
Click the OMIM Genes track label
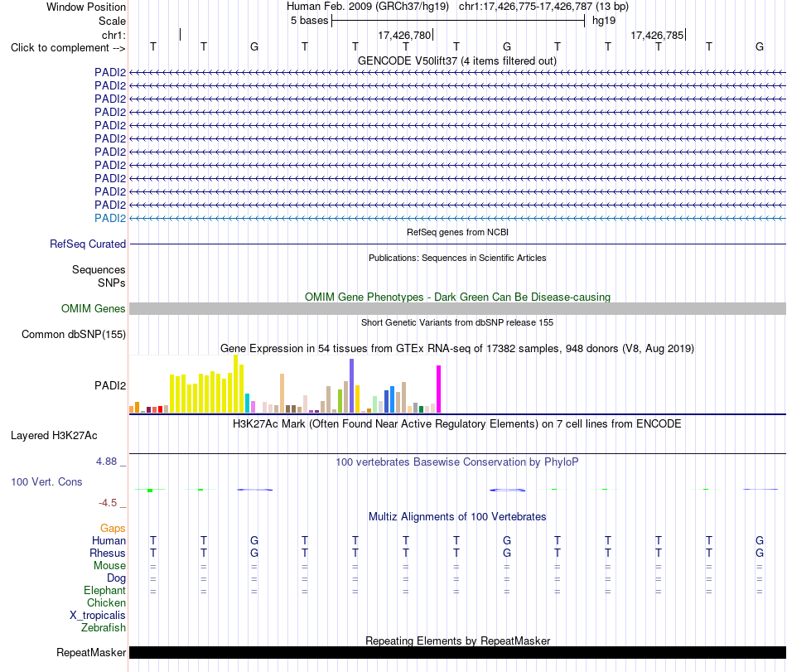94,308
